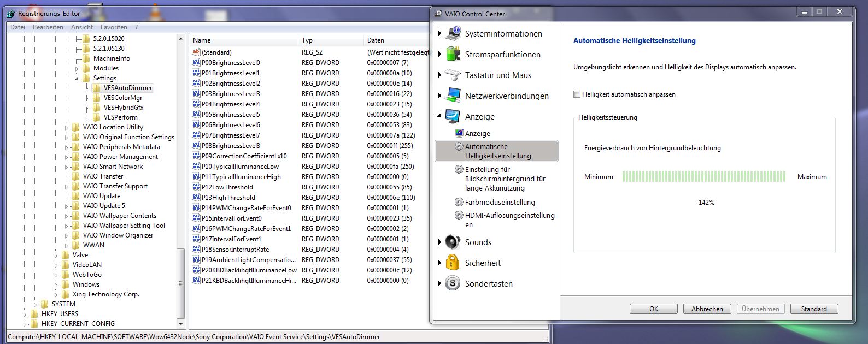The image size is (868, 344).
Task: Select the Farbmoduseinstellung gear icon
Action: [459, 202]
